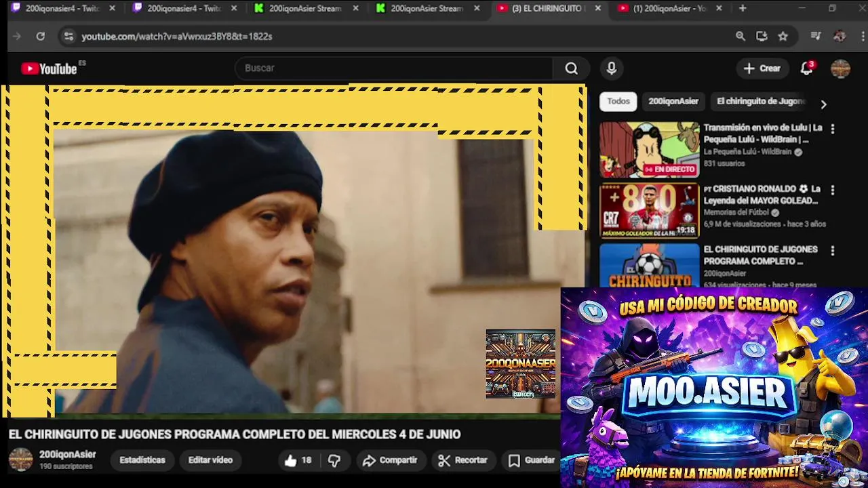Reload the current YouTube page

[x=40, y=37]
